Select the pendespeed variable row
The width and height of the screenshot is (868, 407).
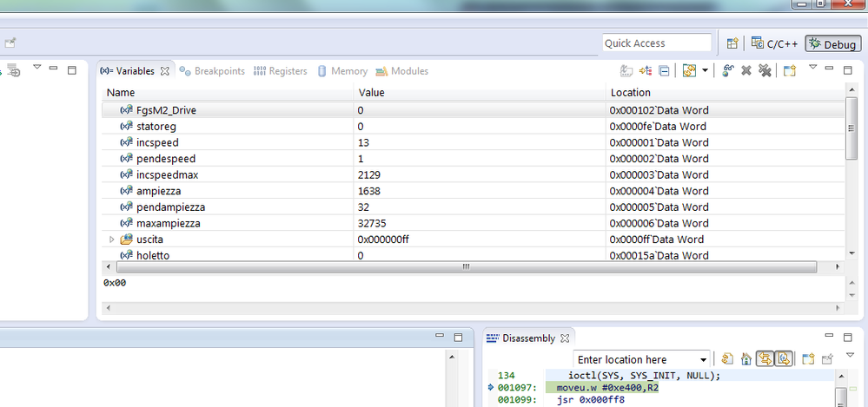pos(474,159)
